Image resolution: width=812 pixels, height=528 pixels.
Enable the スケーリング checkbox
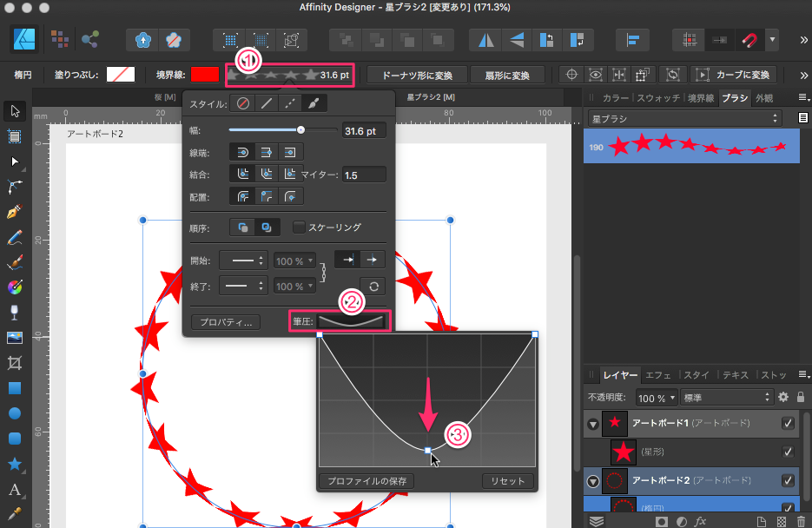click(300, 228)
